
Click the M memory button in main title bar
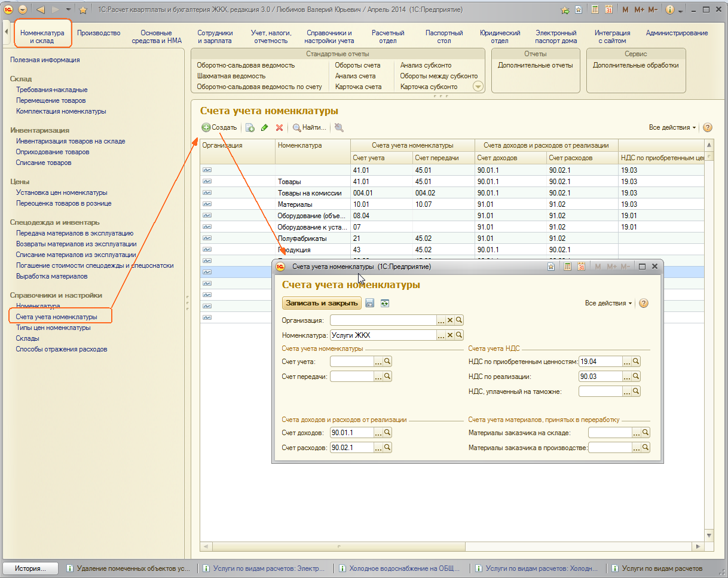click(626, 10)
